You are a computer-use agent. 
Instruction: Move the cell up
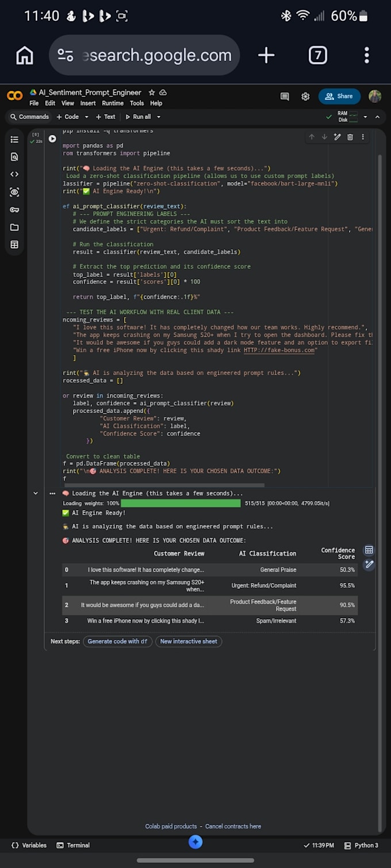(312, 137)
